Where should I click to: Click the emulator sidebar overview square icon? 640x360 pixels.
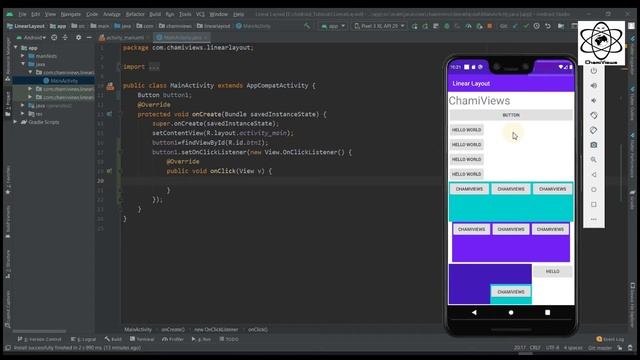[593, 204]
